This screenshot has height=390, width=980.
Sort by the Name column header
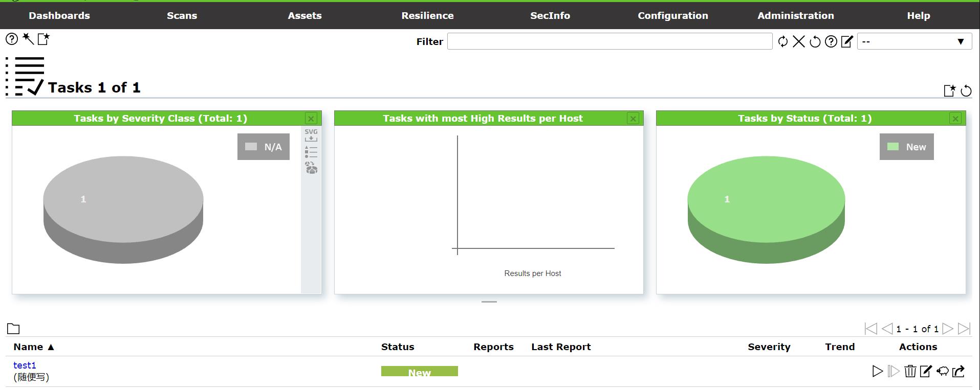click(x=34, y=347)
